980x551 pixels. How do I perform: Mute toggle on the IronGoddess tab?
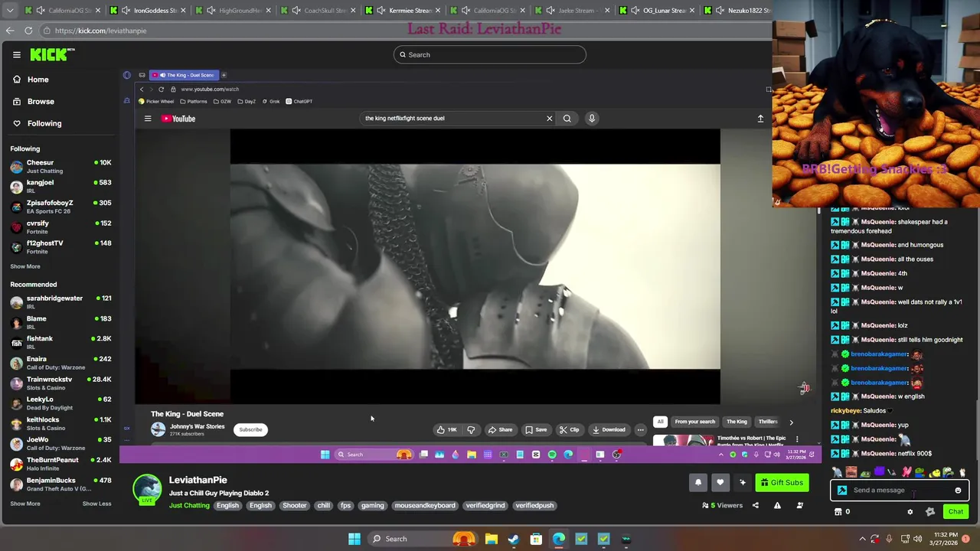pyautogui.click(x=126, y=11)
